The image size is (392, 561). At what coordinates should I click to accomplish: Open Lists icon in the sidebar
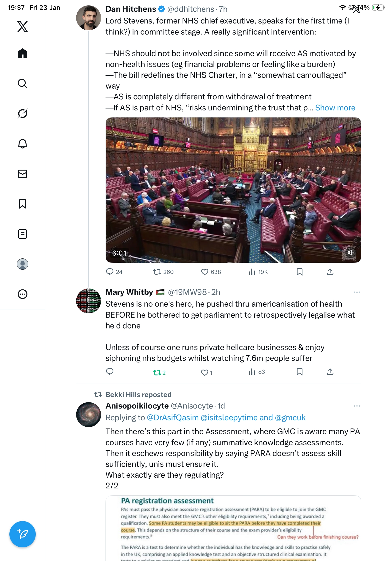(23, 234)
